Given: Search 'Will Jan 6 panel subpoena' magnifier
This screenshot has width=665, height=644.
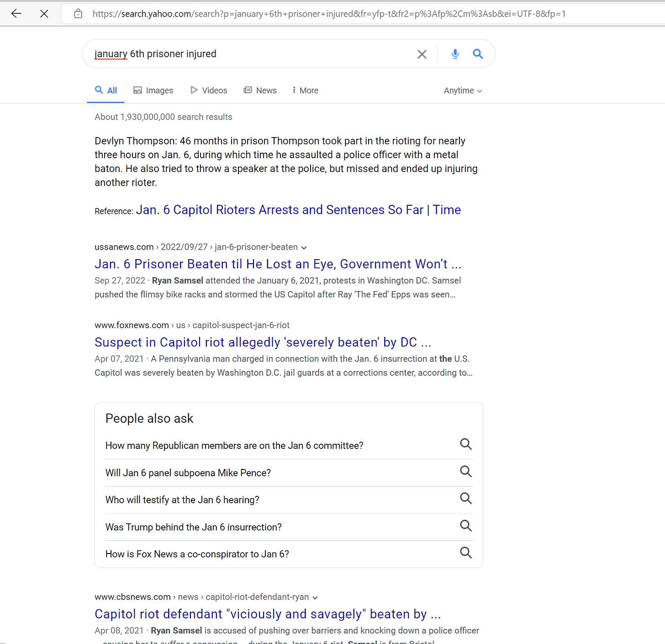Looking at the screenshot, I should coord(465,471).
